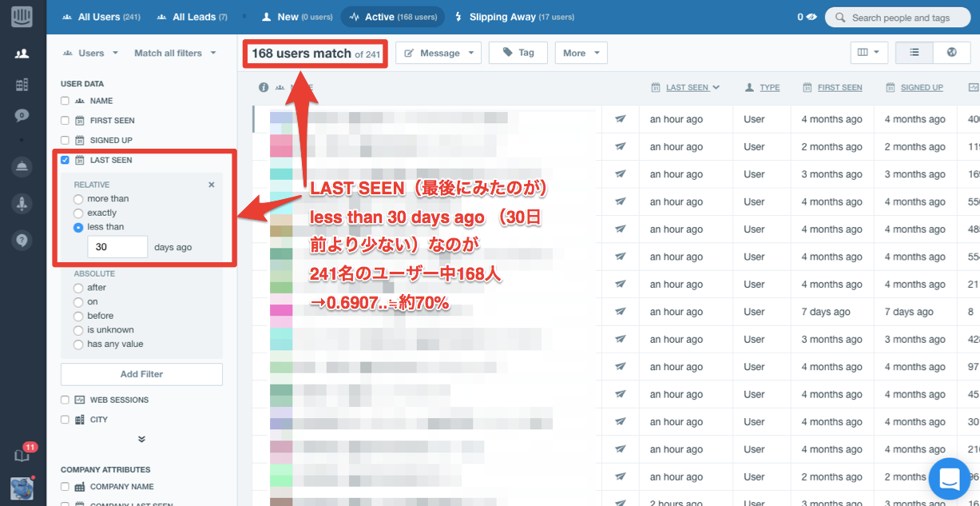This screenshot has height=506, width=980.
Task: Close the LAST SEEN filter panel
Action: 212,185
